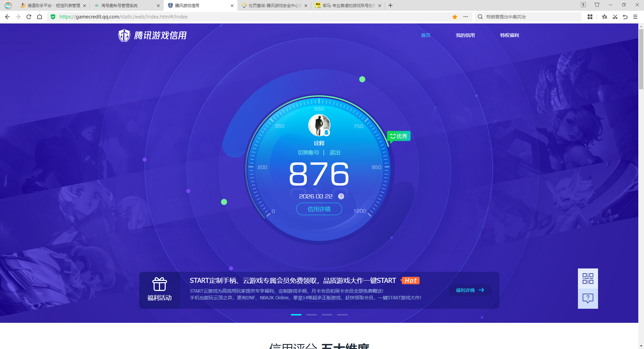This screenshot has height=349, width=644.
Task: Select the second carousel indicator dot
Action: coord(311,315)
